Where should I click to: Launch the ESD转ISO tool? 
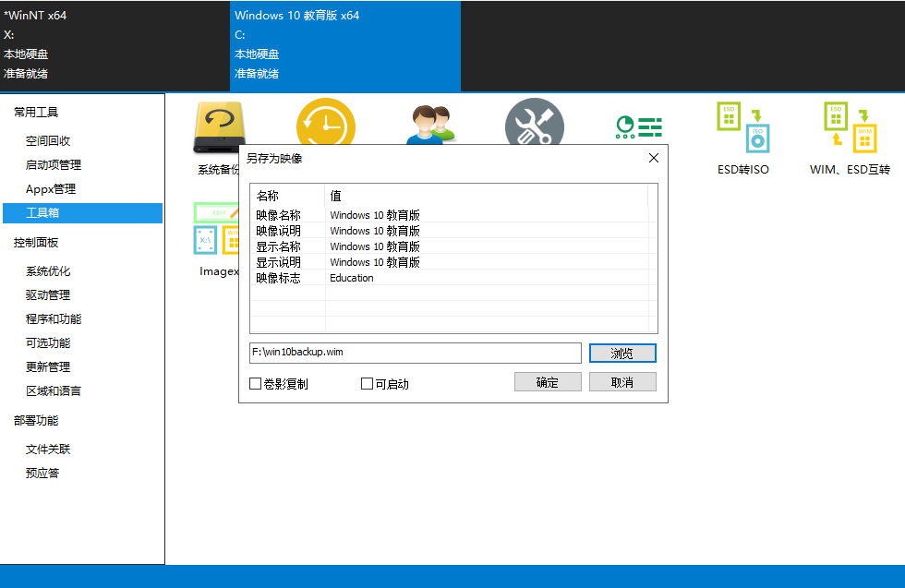point(743,138)
